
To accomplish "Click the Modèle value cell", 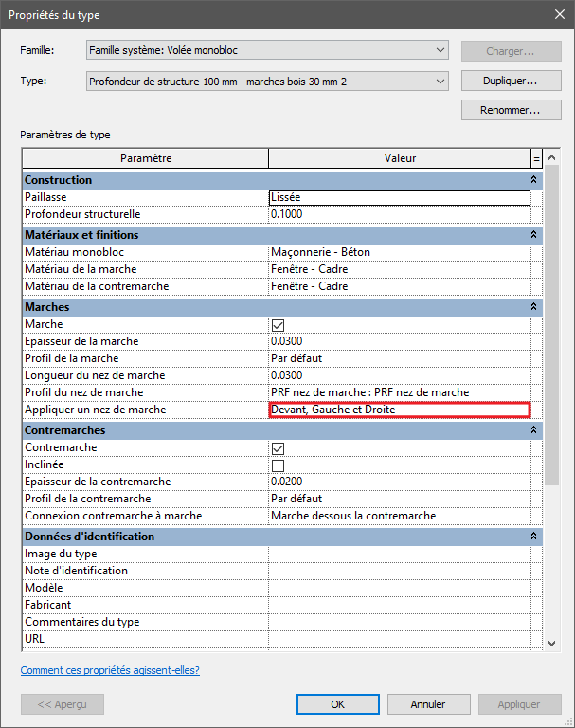I will coord(400,588).
